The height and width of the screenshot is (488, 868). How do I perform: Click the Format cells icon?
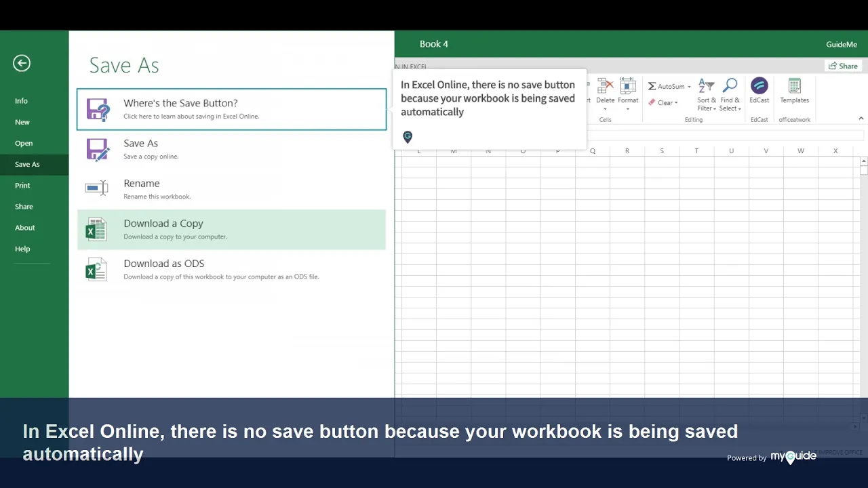coord(628,86)
